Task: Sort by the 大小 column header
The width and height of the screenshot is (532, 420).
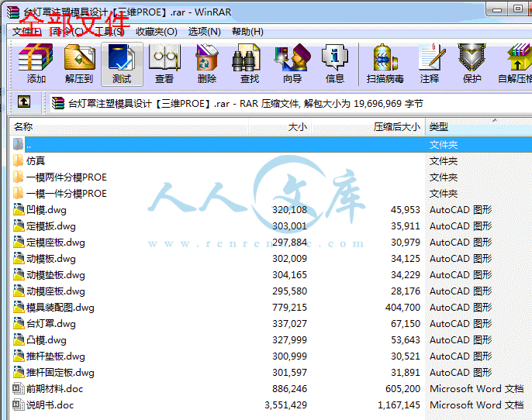Action: 280,127
